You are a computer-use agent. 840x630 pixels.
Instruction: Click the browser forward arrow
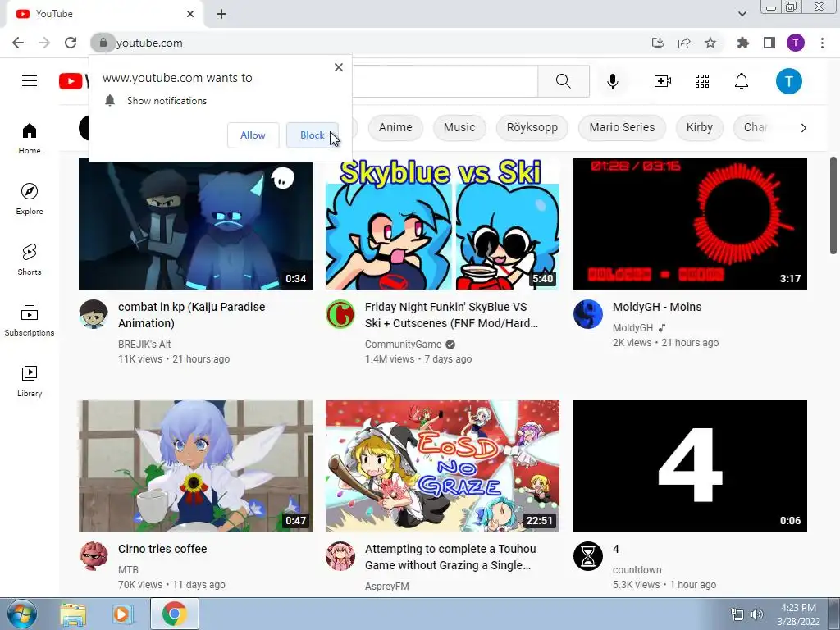coord(44,43)
